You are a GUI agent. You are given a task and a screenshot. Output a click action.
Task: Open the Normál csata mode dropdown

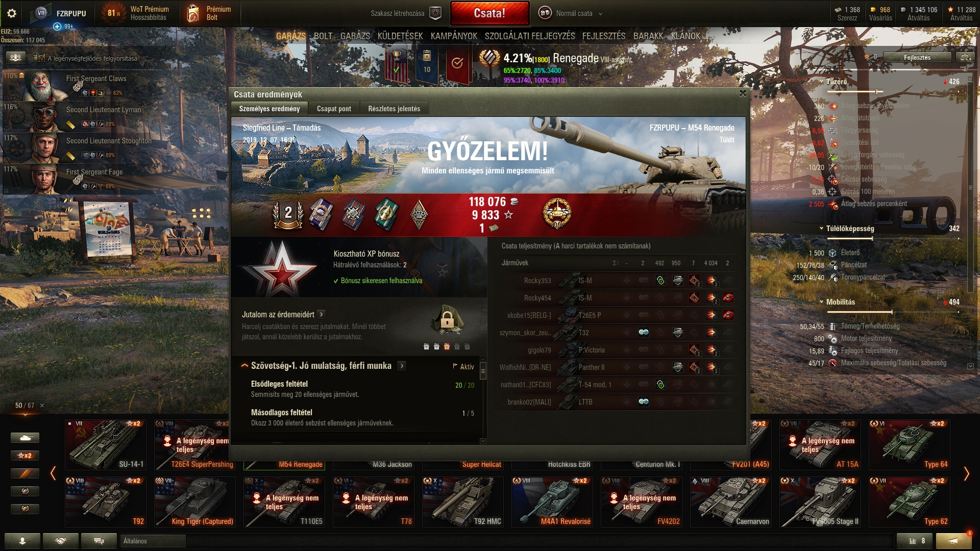[571, 13]
